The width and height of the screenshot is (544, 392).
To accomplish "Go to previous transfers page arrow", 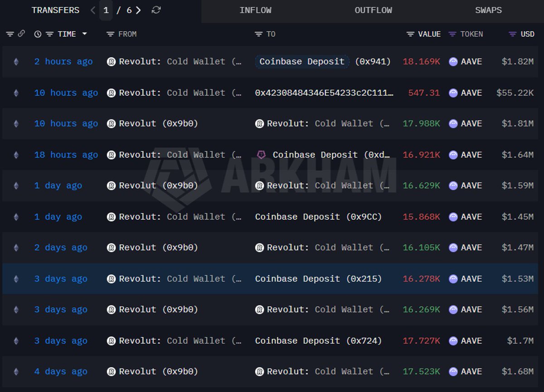I will [x=93, y=10].
